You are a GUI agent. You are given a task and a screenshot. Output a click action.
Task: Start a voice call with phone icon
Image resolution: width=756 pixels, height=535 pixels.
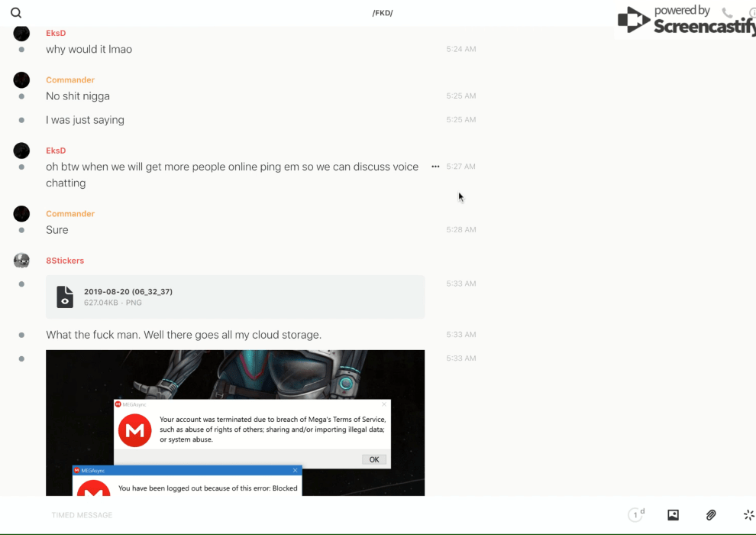click(727, 13)
